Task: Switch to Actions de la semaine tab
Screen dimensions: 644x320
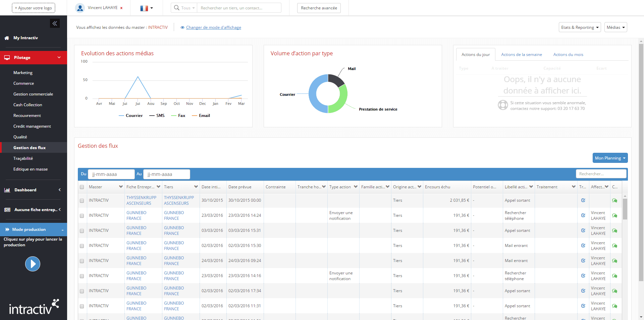Action: click(x=521, y=55)
